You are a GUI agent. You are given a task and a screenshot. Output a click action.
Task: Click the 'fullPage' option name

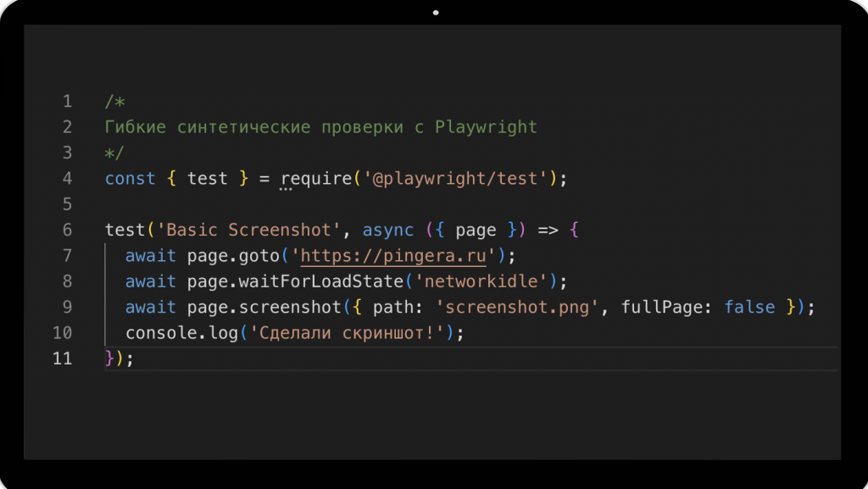click(662, 307)
